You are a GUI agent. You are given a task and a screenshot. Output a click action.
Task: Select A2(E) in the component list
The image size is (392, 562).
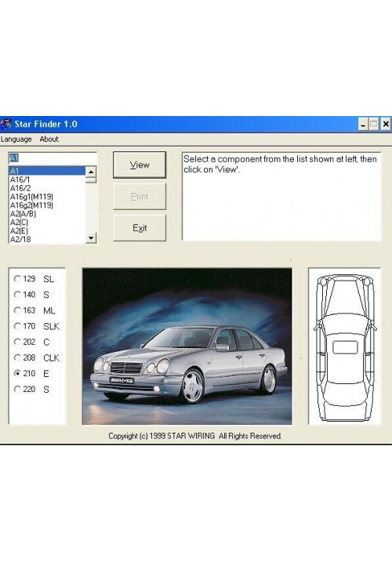tap(47, 230)
